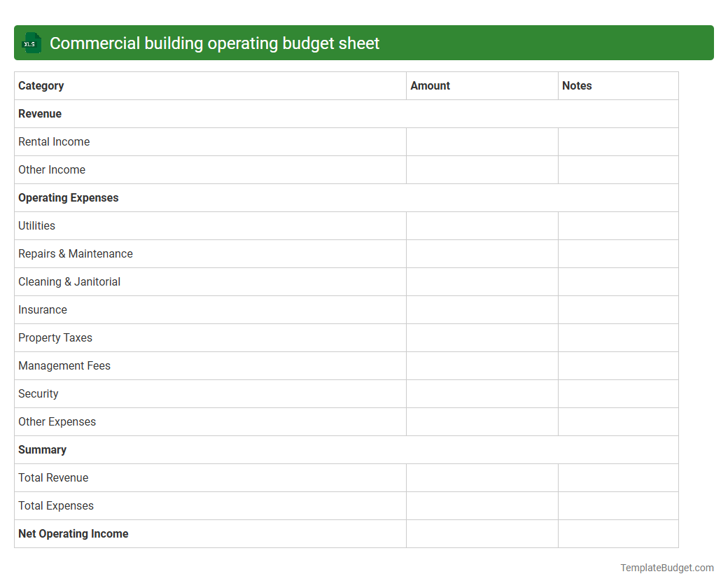Click the Total Expenses notes cell
This screenshot has height=588, width=728.
pos(617,505)
